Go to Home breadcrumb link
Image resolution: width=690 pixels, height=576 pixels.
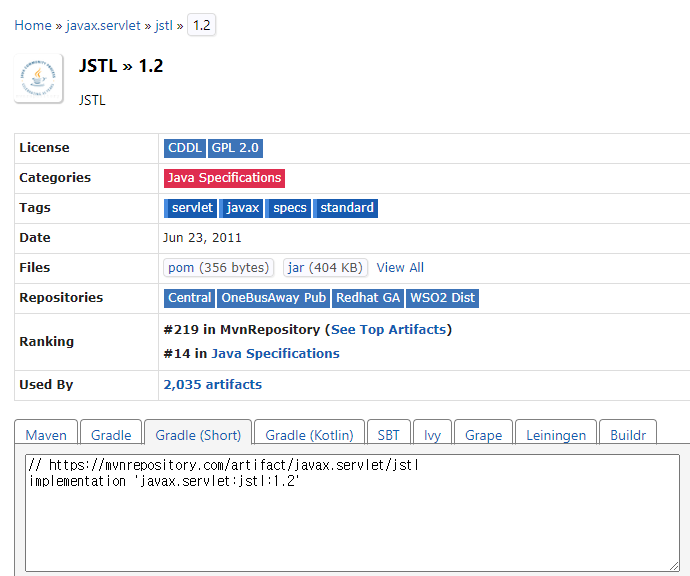pyautogui.click(x=33, y=25)
